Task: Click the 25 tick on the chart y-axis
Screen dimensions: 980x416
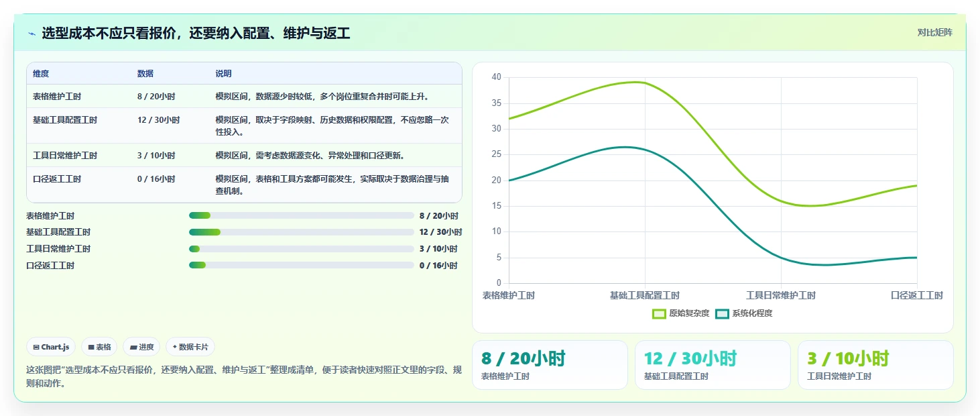Action: click(496, 154)
